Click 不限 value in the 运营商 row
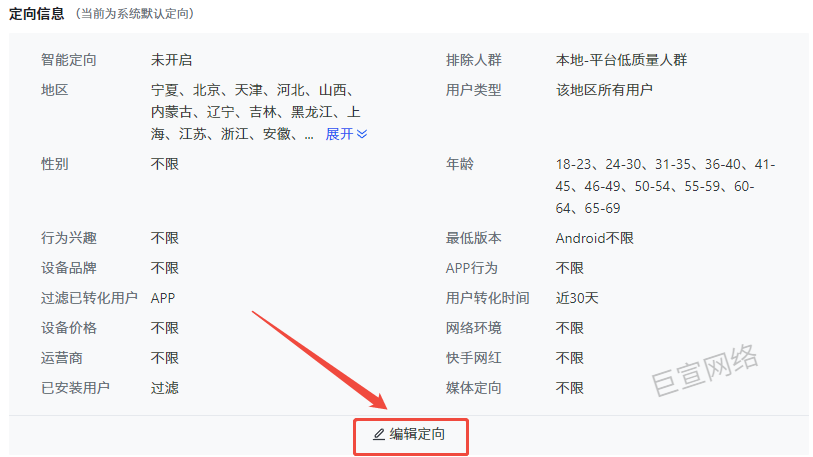 [164, 358]
